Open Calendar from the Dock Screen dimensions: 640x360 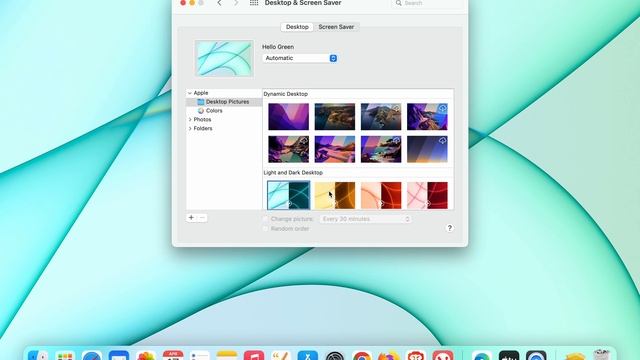coord(173,356)
